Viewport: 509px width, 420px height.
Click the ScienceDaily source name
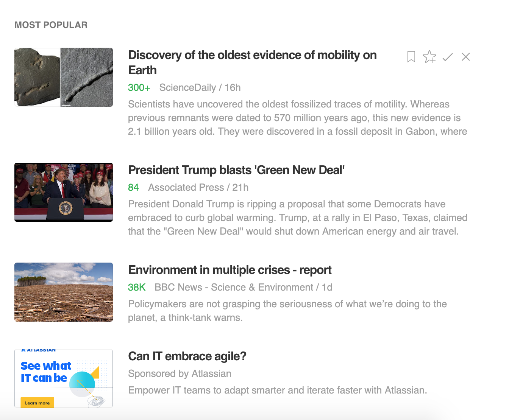187,88
